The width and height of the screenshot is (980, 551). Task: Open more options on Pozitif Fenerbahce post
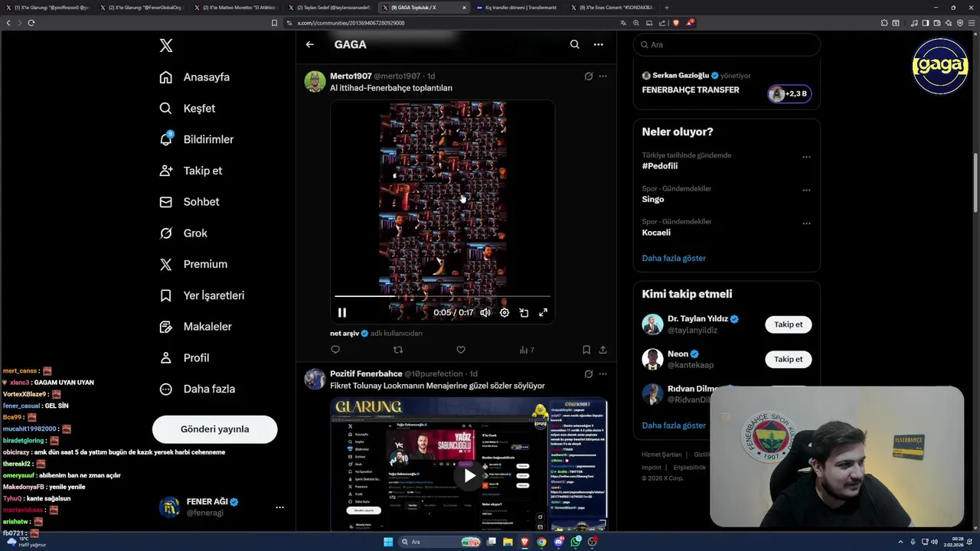click(x=603, y=374)
